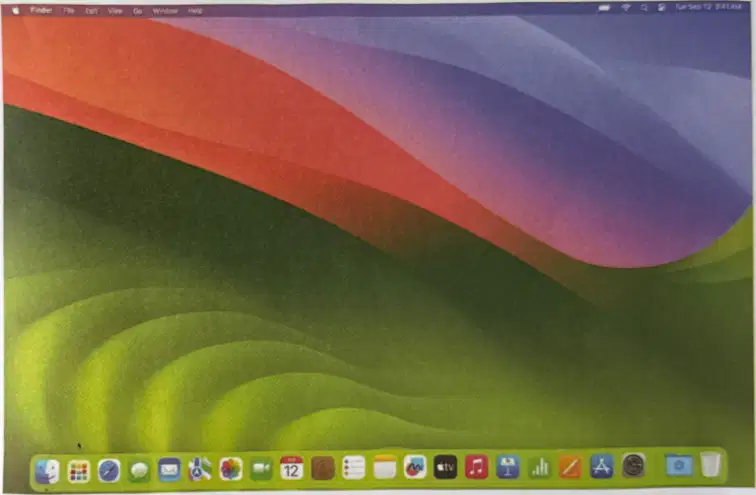Open the Reminders app
The width and height of the screenshot is (756, 495).
tap(353, 468)
